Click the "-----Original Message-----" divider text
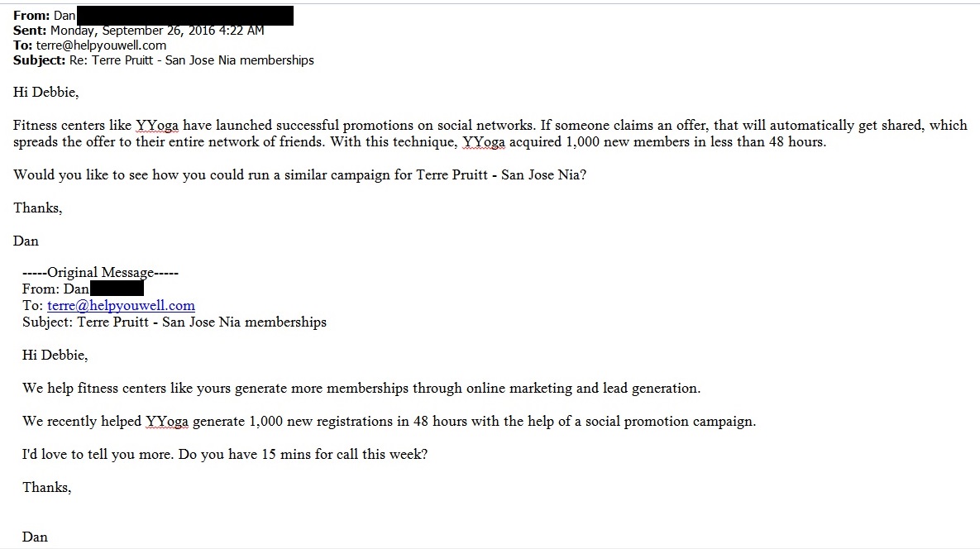980x549 pixels. point(100,273)
